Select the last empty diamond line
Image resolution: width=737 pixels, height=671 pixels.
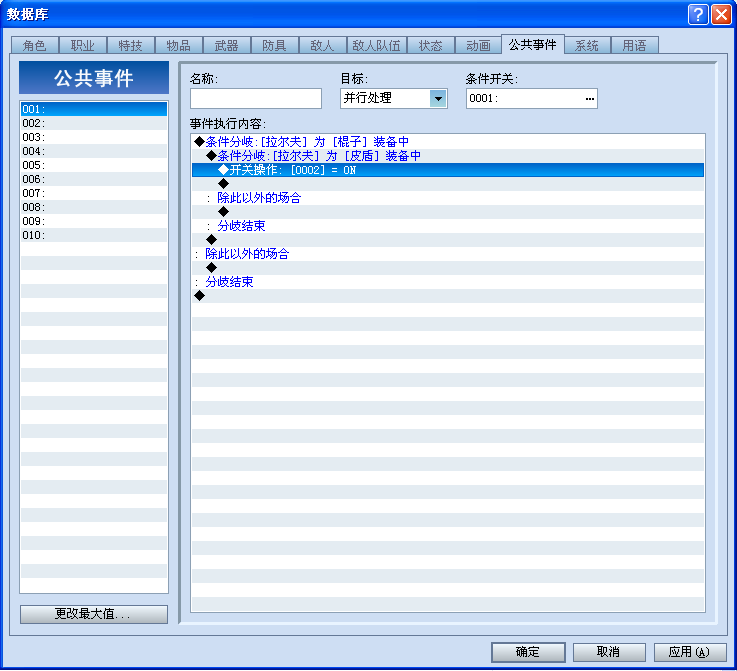tap(448, 296)
